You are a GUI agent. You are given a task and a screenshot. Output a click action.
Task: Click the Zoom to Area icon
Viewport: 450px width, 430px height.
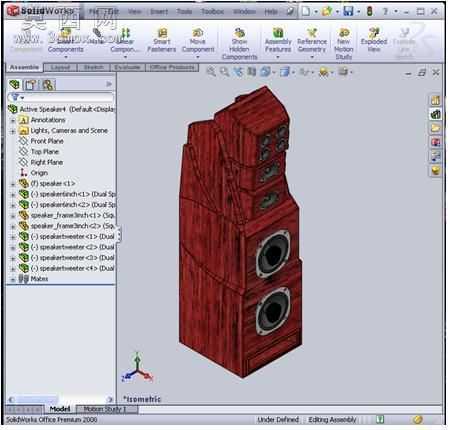(224, 71)
